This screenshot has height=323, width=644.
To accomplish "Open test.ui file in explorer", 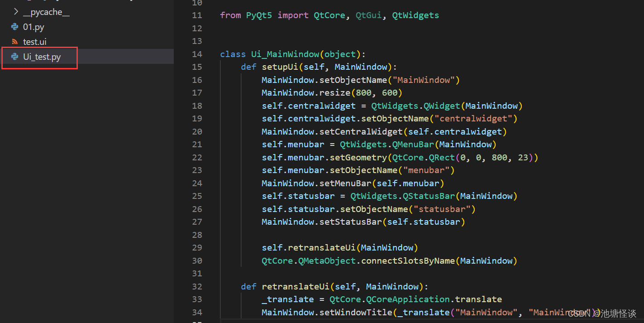I will point(35,42).
